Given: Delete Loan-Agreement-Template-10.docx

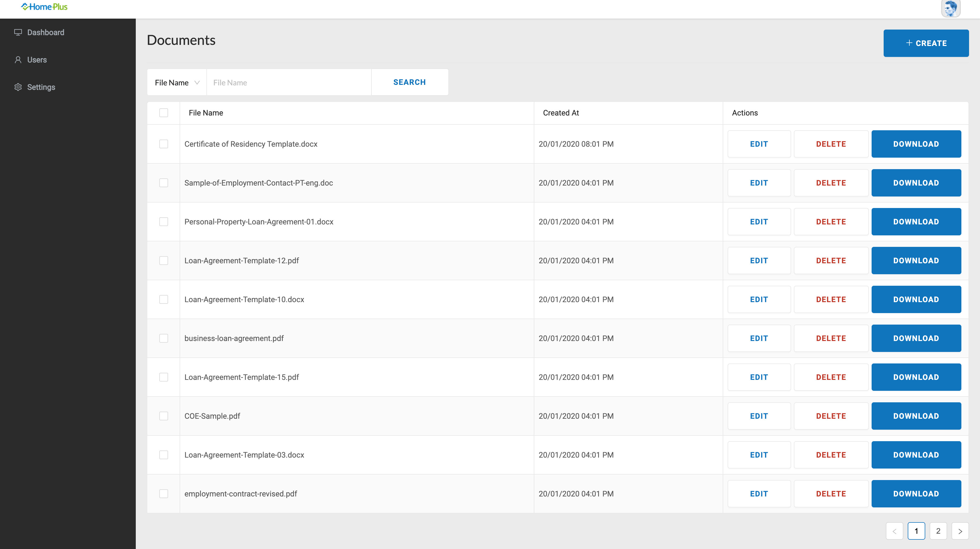Looking at the screenshot, I should click(x=831, y=299).
